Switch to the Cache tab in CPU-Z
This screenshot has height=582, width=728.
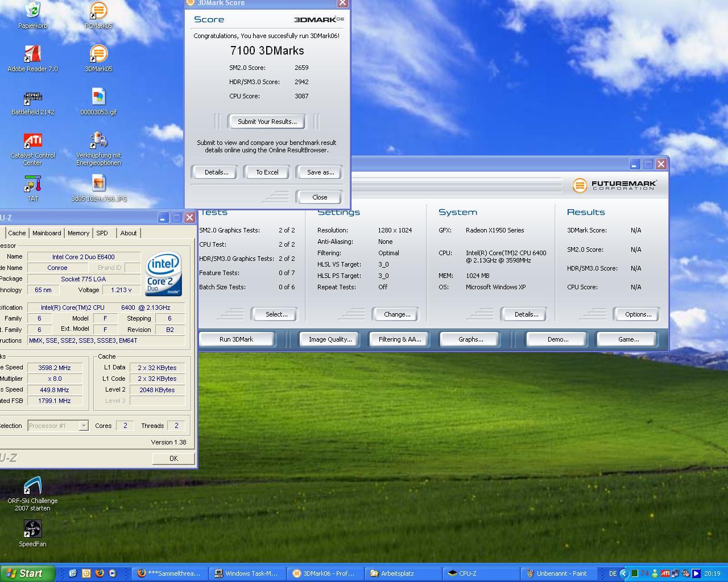point(16,233)
